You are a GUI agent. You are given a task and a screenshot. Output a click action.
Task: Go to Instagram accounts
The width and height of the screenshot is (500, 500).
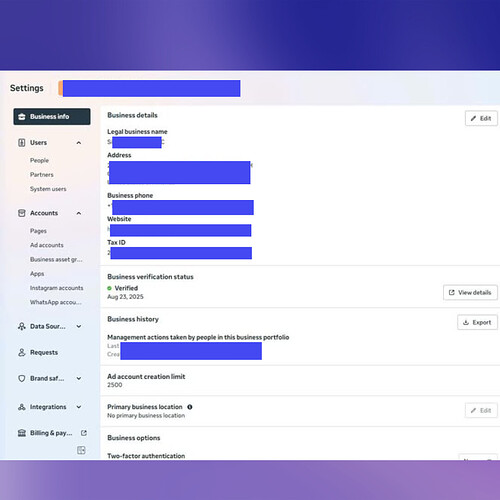tap(57, 288)
